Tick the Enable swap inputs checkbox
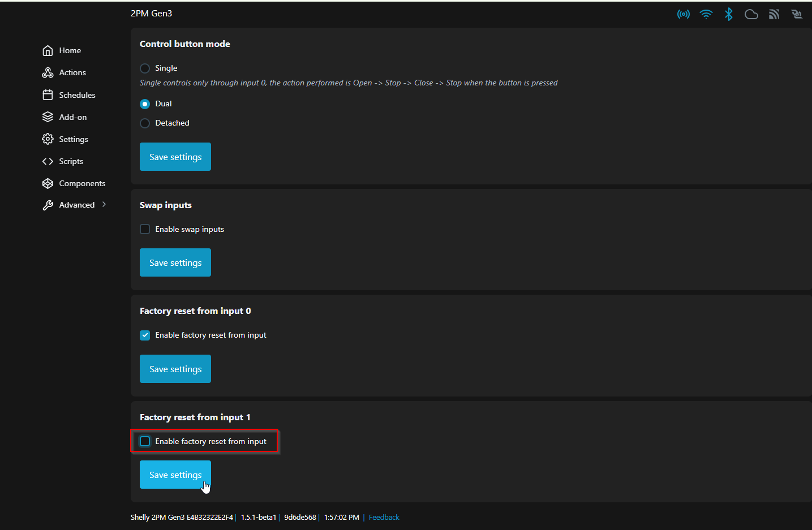Screen dimensions: 812x530 [145, 229]
